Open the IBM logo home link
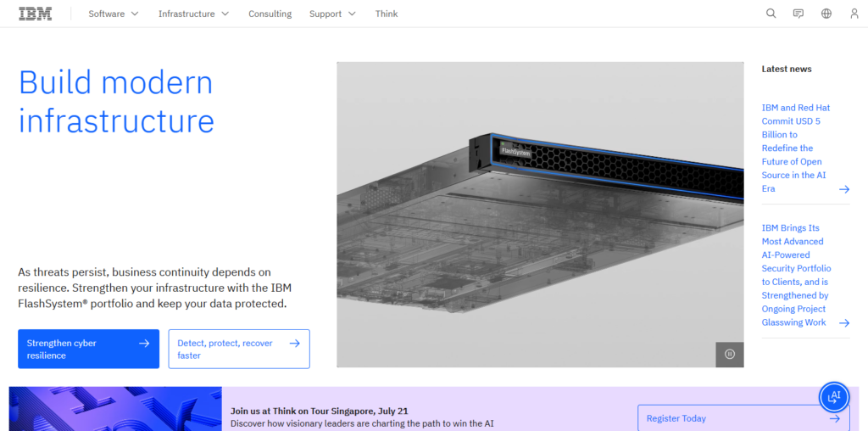 [36, 14]
